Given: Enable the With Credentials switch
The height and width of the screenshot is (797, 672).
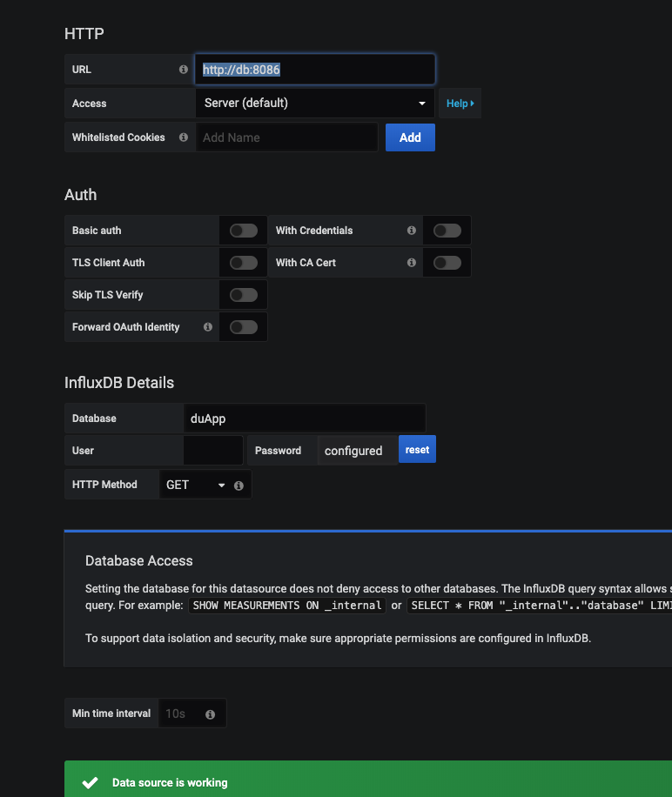Looking at the screenshot, I should [x=447, y=231].
